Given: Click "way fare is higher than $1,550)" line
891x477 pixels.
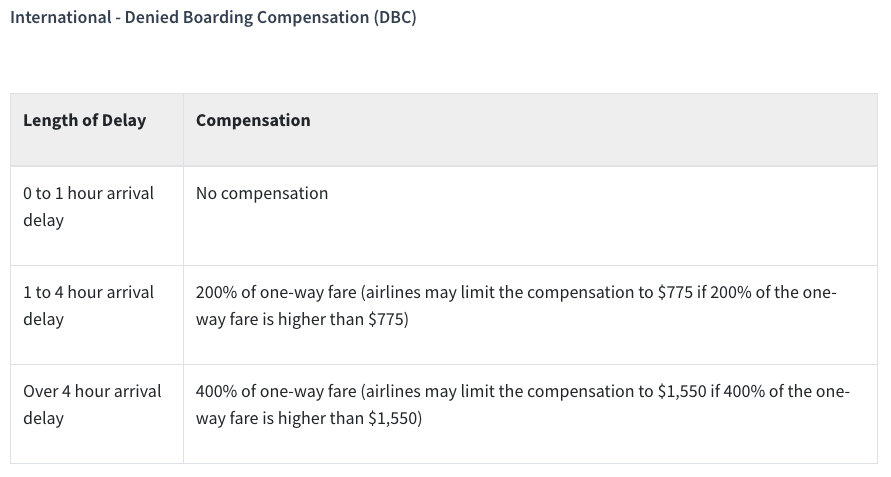Looking at the screenshot, I should pyautogui.click(x=309, y=418).
